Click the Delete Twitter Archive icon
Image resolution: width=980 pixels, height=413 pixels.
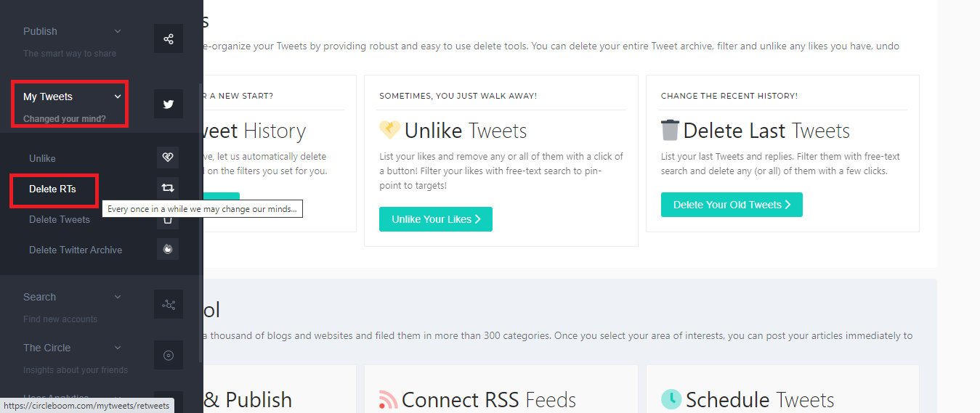[x=168, y=249]
